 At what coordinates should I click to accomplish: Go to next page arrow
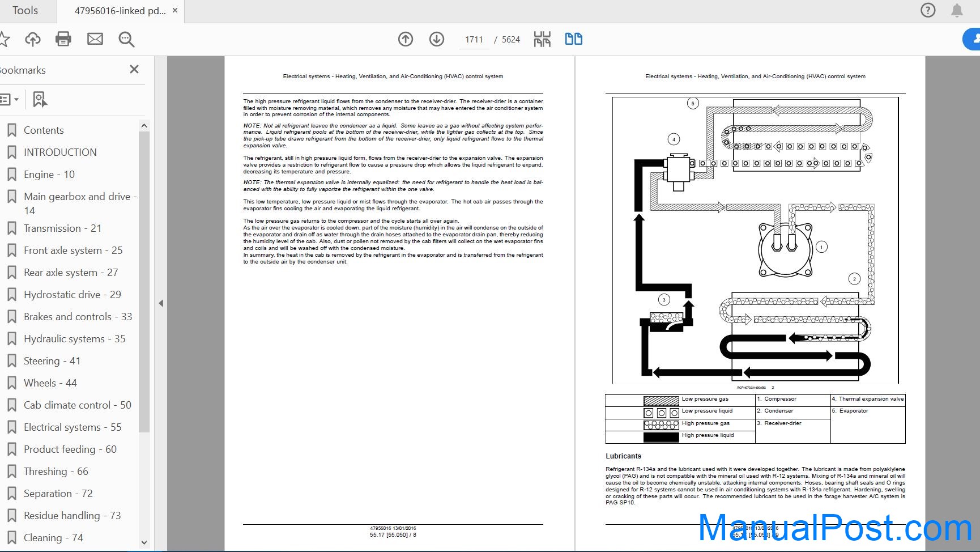click(x=437, y=39)
